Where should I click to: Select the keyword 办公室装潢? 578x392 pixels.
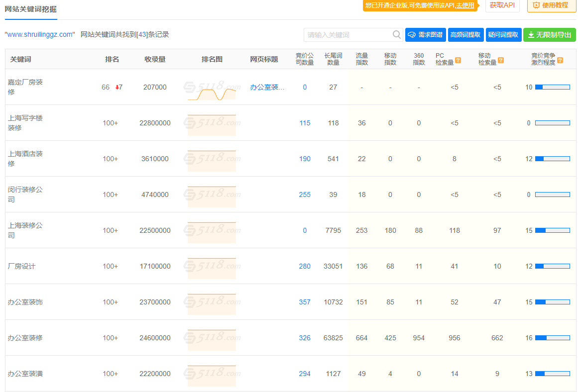click(x=25, y=374)
